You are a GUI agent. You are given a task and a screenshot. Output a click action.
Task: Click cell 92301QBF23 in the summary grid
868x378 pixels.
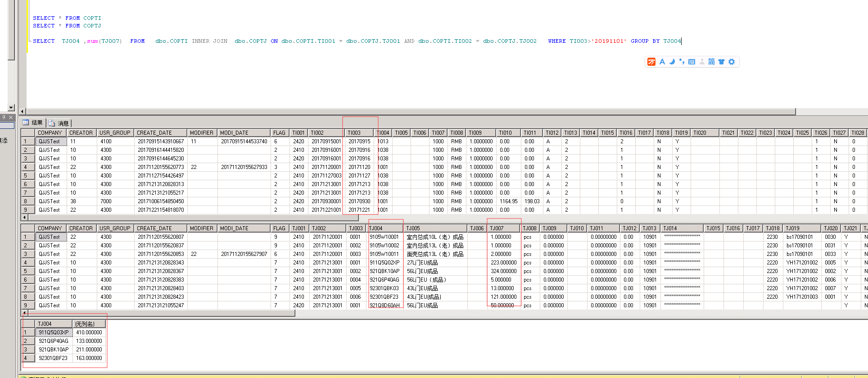coord(54,358)
